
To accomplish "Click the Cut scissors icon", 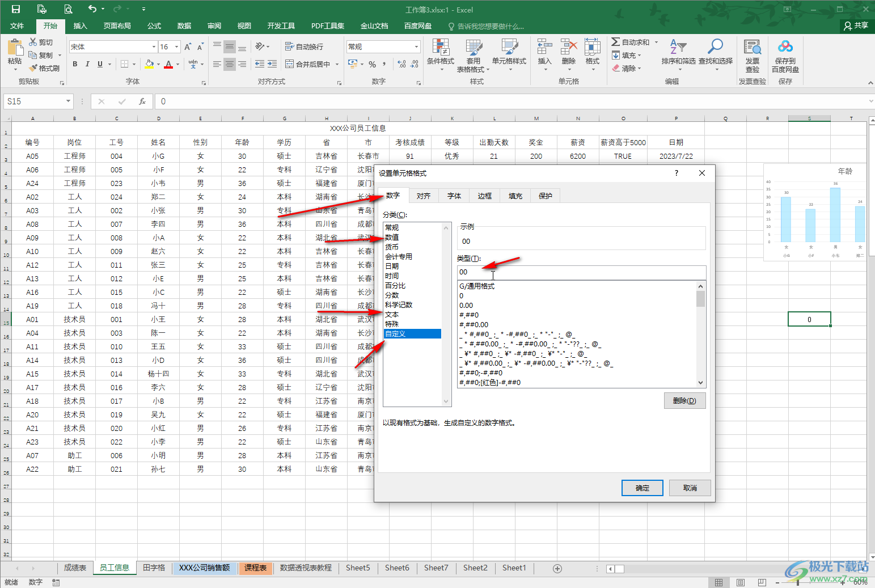I will [33, 42].
